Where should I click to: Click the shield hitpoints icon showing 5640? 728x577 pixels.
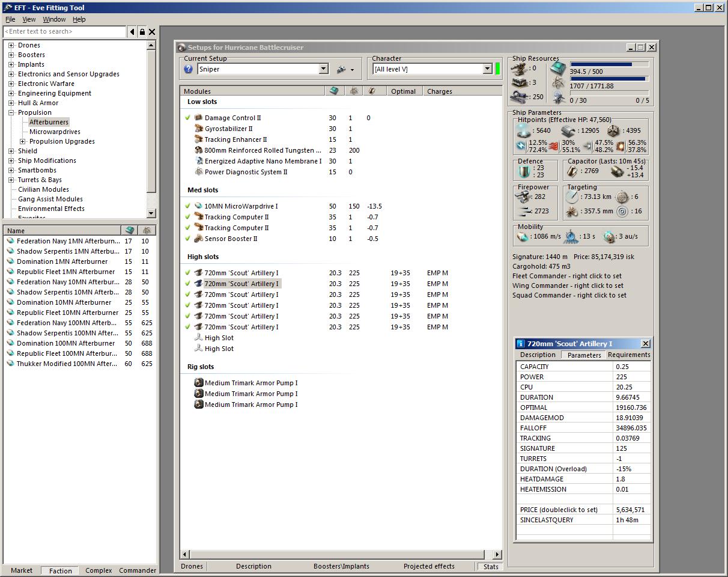[x=524, y=130]
